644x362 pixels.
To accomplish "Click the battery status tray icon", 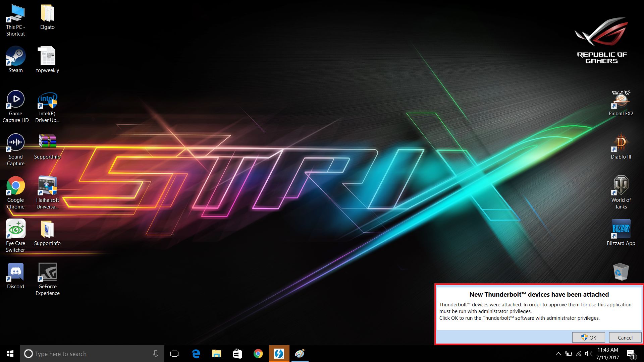I will click(569, 354).
